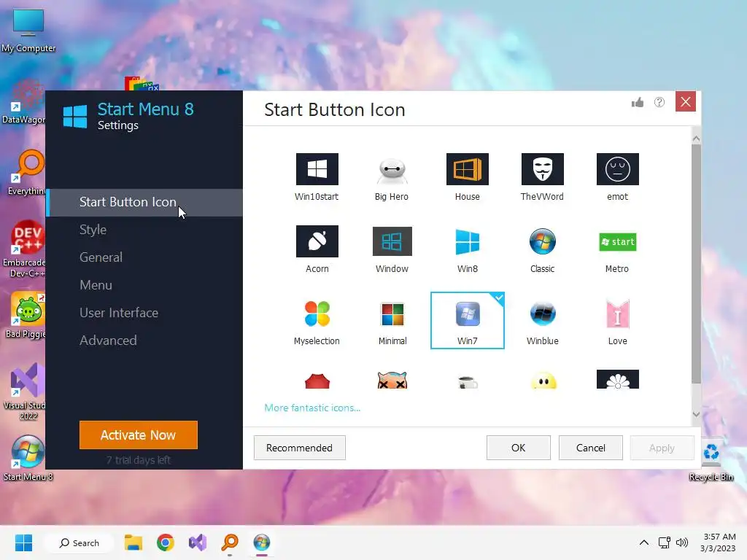747x560 pixels.
Task: Open the Windows Start button on taskbar
Action: (23, 542)
